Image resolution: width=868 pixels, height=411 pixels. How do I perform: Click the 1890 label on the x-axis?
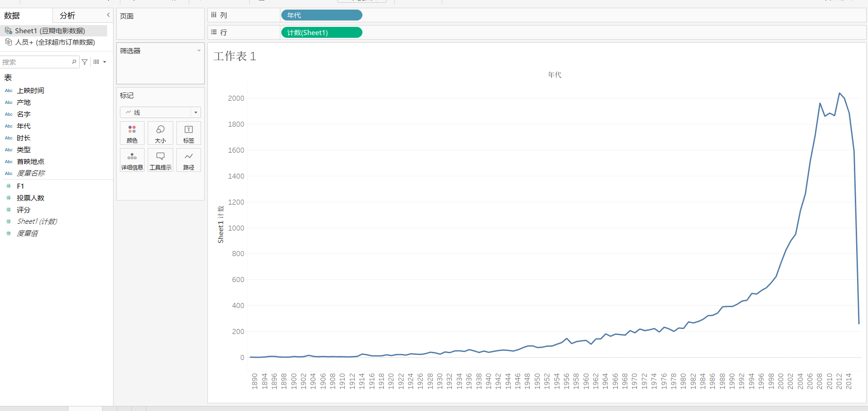coord(254,381)
